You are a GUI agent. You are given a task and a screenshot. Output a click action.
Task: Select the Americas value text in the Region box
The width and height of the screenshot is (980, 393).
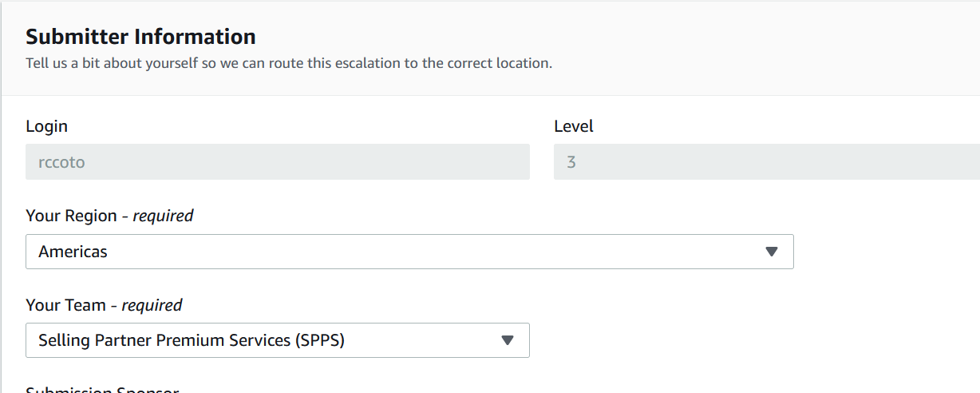click(73, 252)
